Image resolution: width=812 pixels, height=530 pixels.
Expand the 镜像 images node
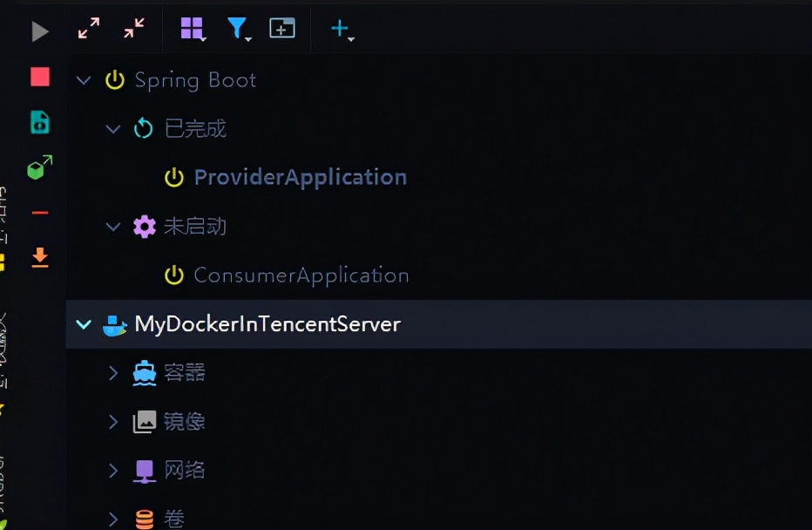(114, 421)
